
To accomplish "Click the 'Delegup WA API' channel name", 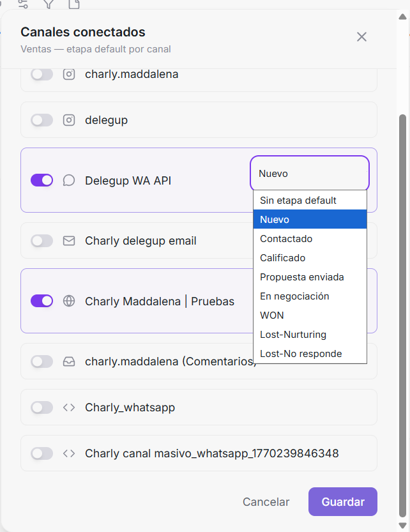I will click(x=128, y=181).
